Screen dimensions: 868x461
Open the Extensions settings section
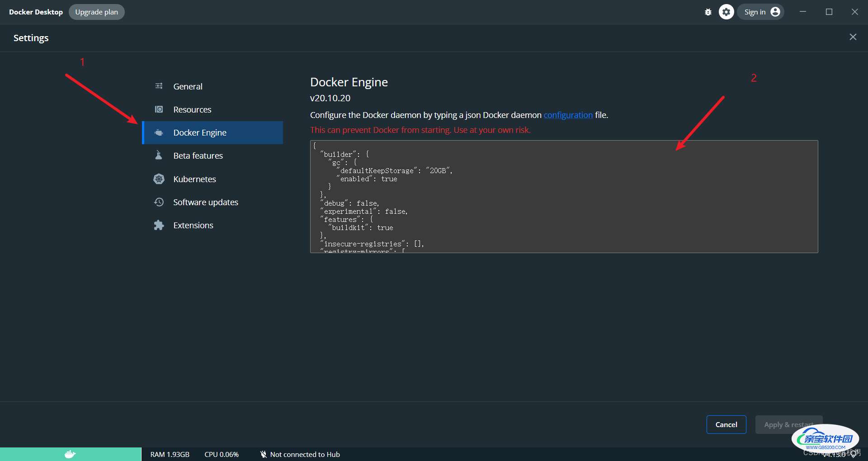click(x=212, y=225)
